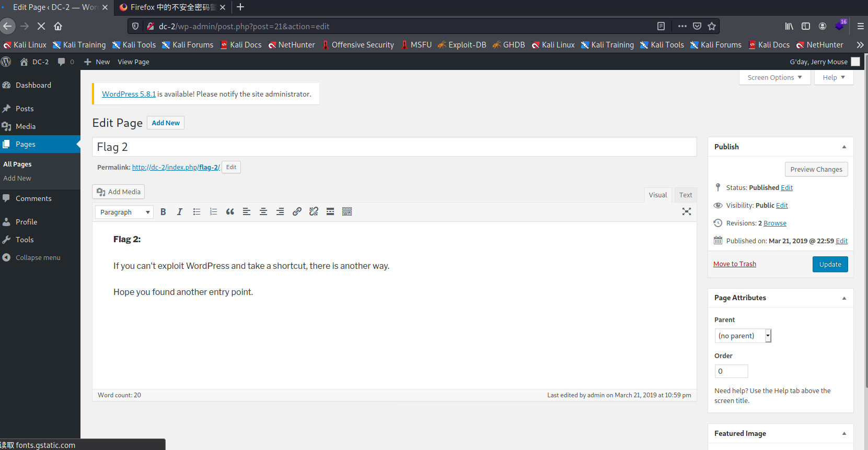Enable distraction-free writing mode
This screenshot has width=868, height=450.
point(687,211)
